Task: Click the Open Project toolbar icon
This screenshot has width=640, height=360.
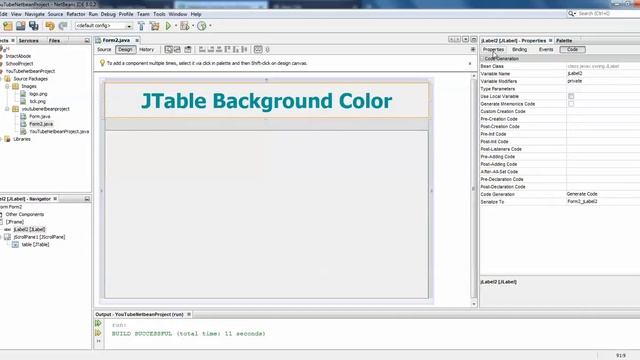Action: [x=21, y=26]
